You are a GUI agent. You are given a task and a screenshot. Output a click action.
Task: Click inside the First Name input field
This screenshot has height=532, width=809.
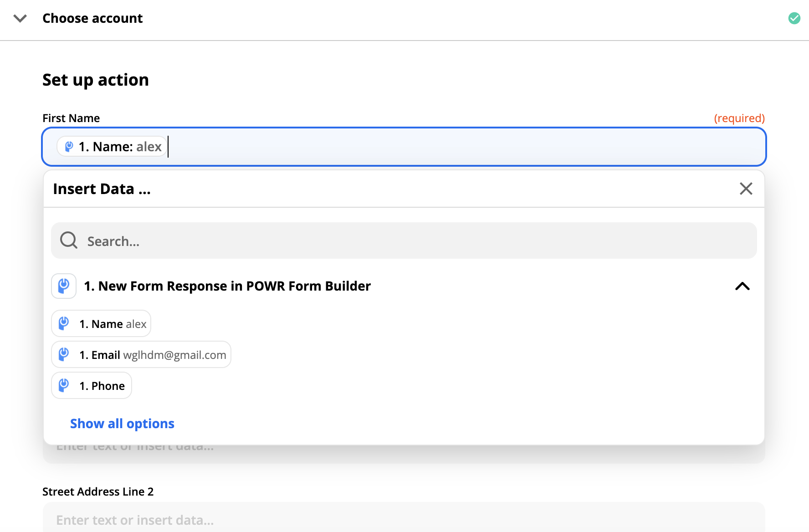point(404,147)
